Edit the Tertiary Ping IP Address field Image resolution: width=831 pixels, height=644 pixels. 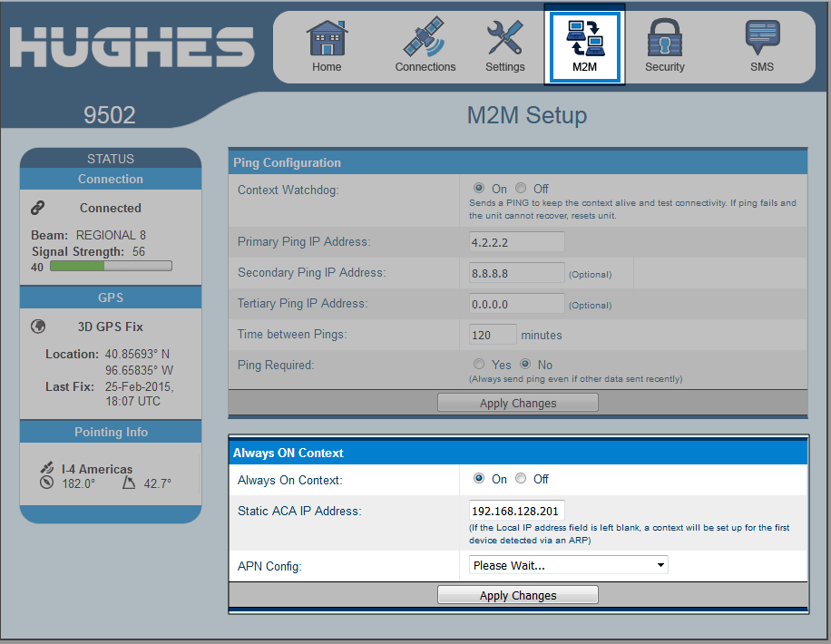516,304
